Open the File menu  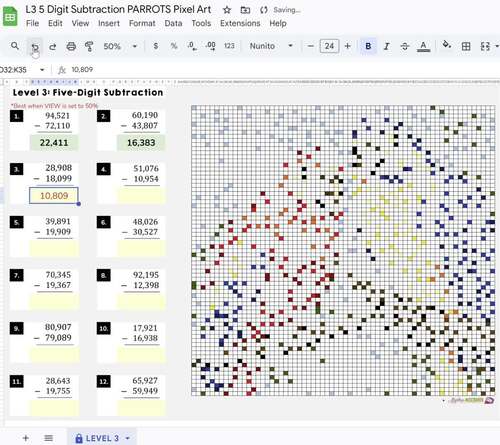[x=32, y=23]
